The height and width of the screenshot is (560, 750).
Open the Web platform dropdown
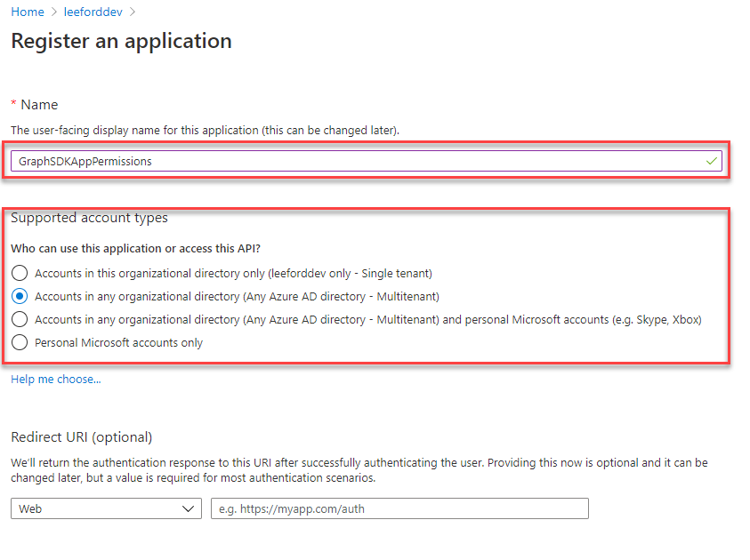(x=106, y=508)
